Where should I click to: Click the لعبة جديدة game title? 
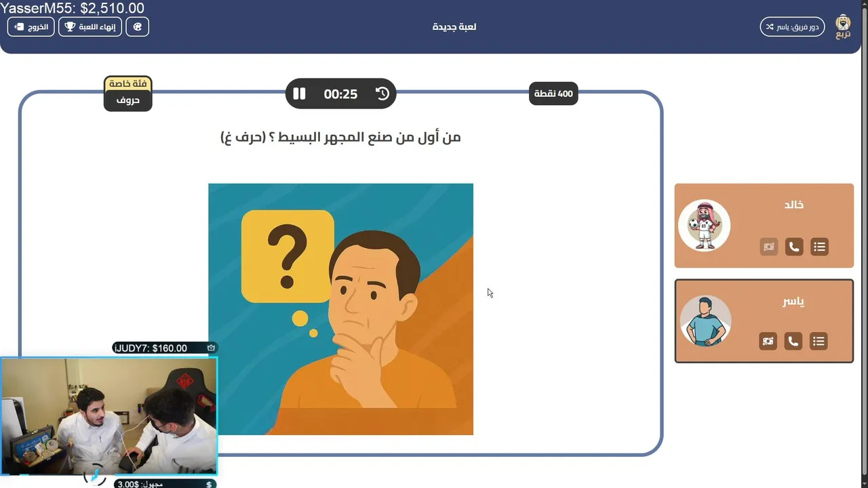pyautogui.click(x=454, y=27)
